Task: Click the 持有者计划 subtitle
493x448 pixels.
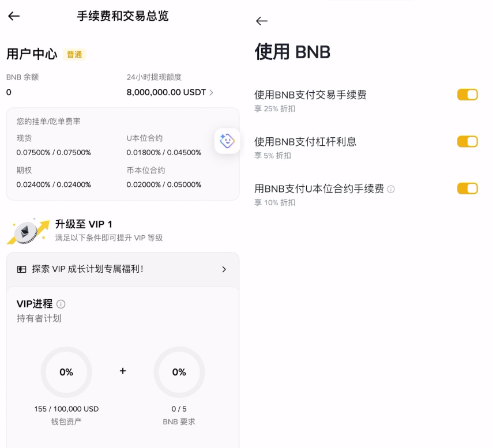Action: coord(39,318)
